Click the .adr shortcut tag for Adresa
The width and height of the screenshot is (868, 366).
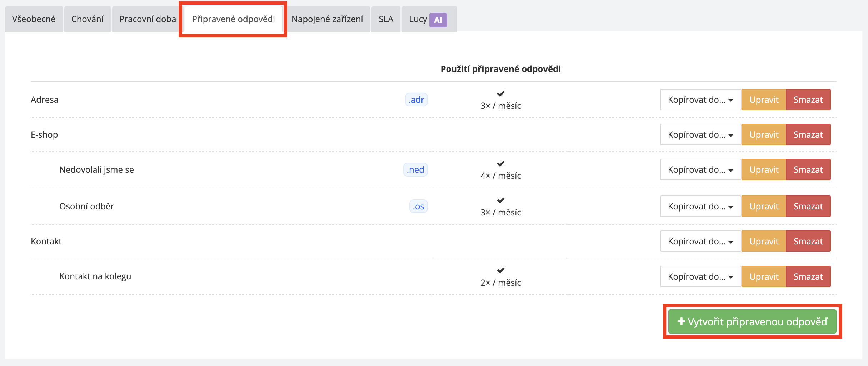point(416,100)
